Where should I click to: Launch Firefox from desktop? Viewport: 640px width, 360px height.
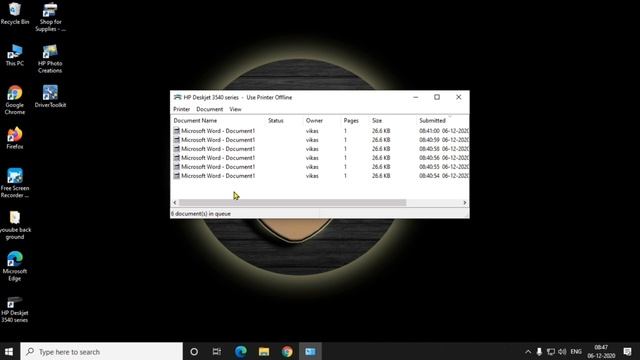pos(15,138)
